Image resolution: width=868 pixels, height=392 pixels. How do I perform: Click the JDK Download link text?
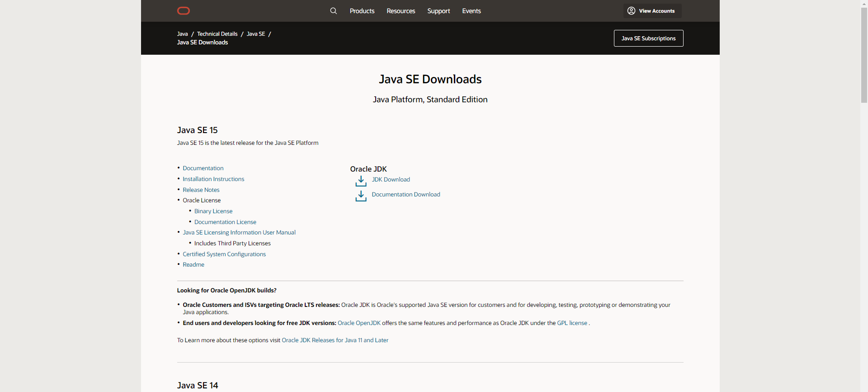pyautogui.click(x=391, y=180)
